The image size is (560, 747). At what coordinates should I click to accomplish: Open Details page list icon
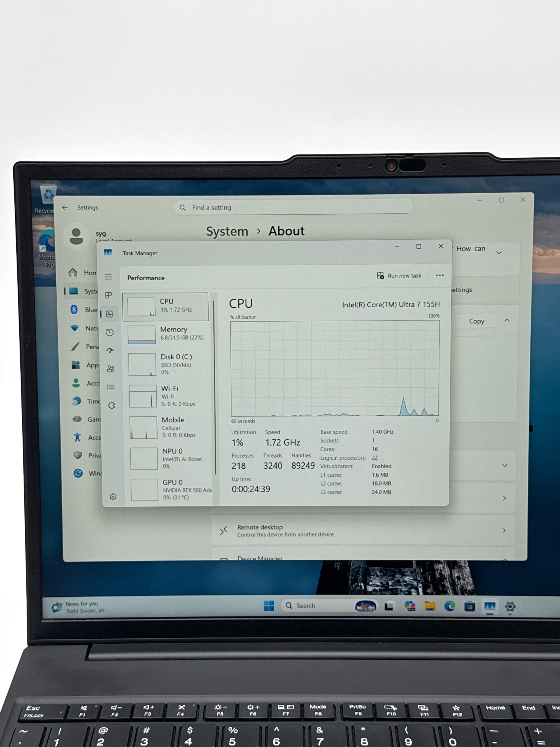[111, 387]
